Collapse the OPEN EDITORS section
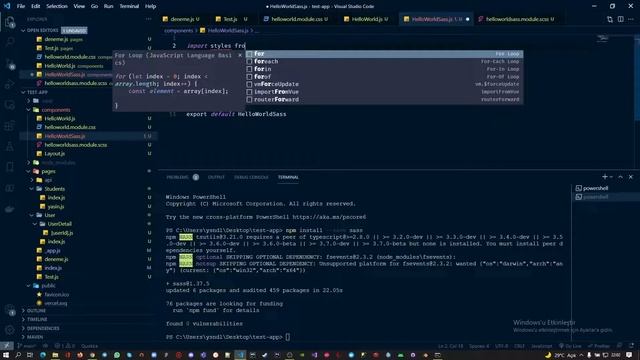The image size is (640, 360). pyautogui.click(x=23, y=31)
